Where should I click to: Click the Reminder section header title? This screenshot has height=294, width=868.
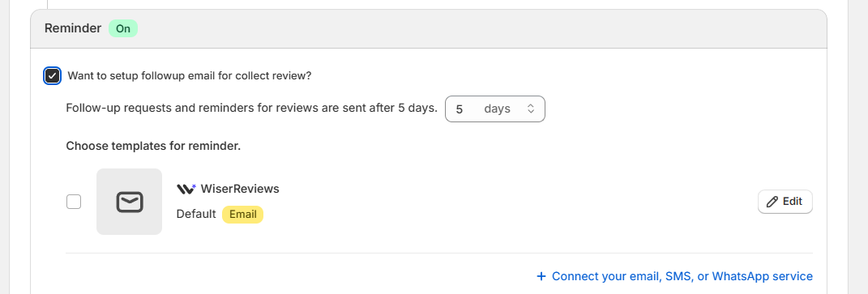73,29
